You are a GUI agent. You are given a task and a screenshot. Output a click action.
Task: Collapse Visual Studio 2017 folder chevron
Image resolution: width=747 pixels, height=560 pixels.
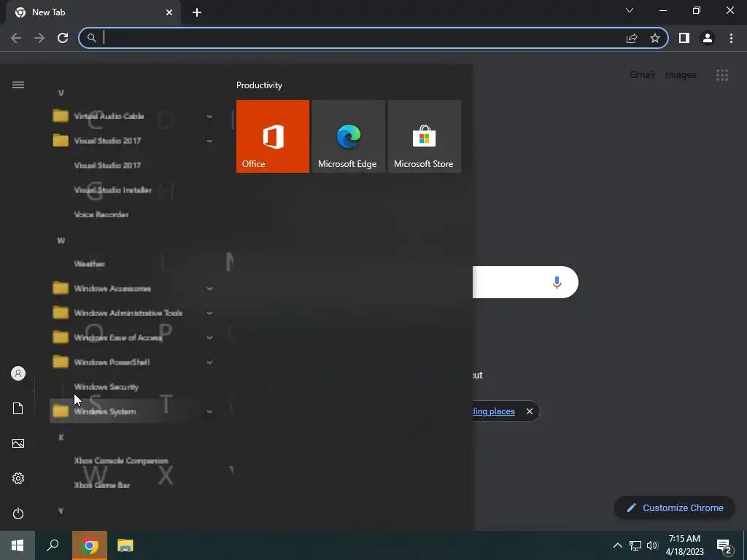pyautogui.click(x=209, y=141)
